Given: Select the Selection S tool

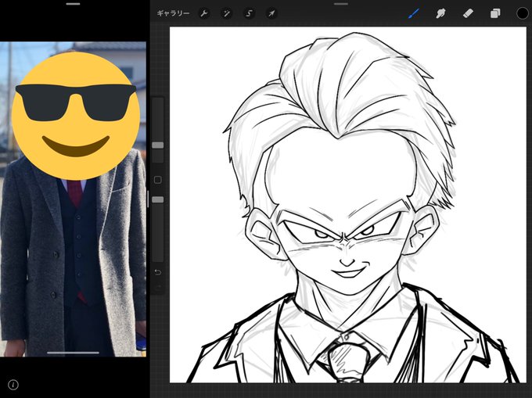Looking at the screenshot, I should 249,13.
